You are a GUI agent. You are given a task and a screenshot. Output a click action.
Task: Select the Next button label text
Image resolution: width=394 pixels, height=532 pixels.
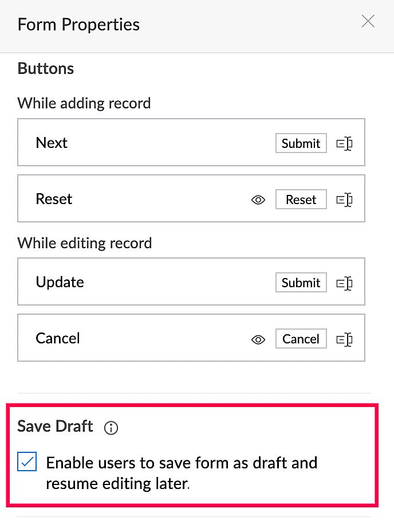[x=52, y=143]
